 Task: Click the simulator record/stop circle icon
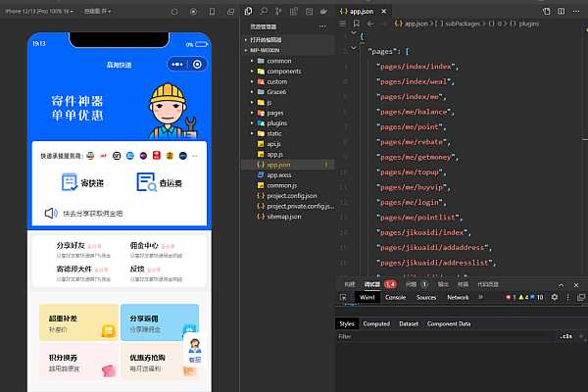[x=193, y=12]
